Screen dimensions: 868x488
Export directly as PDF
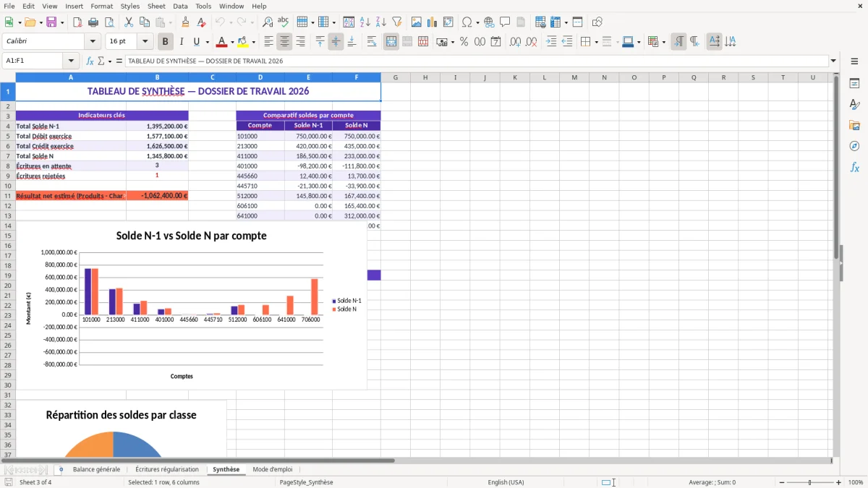point(77,22)
